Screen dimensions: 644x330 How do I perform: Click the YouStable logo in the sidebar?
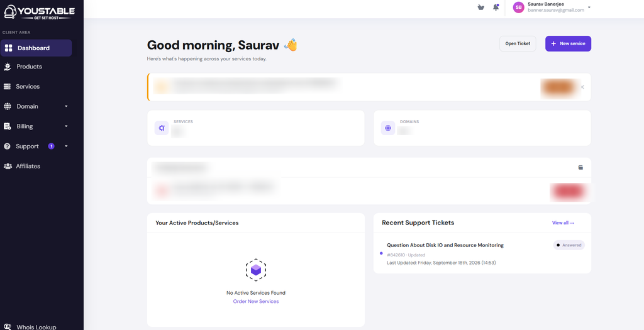(40, 13)
